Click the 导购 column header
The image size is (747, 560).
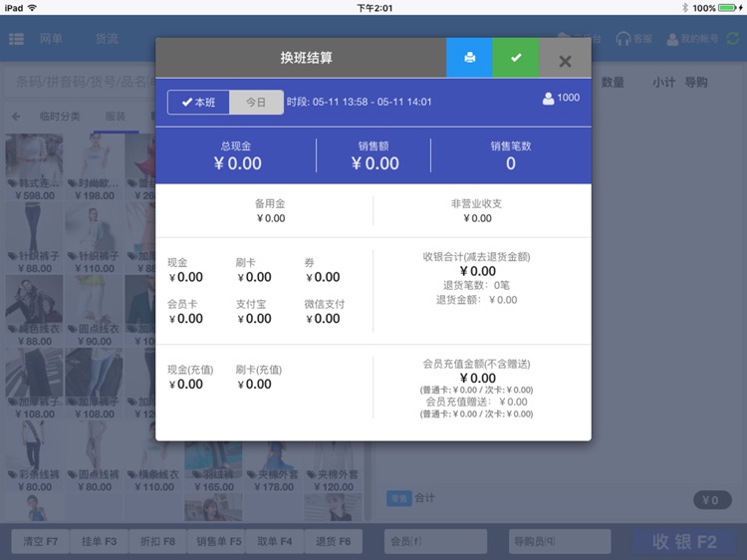696,82
